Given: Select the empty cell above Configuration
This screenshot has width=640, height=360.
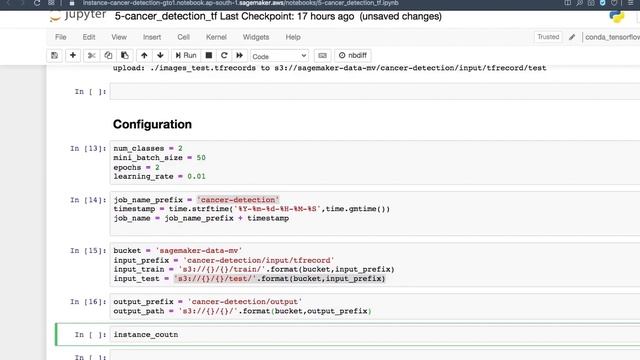Looking at the screenshot, I should [x=375, y=91].
